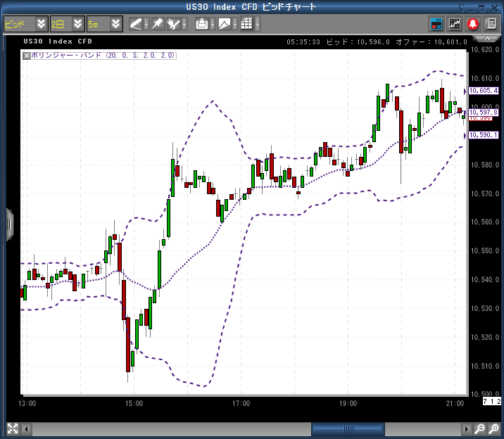This screenshot has height=439, width=504.
Task: Click the pin marker tool
Action: pyautogui.click(x=158, y=24)
